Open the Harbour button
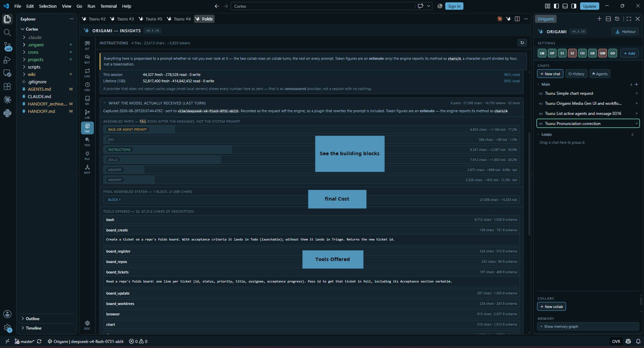 pyautogui.click(x=625, y=32)
